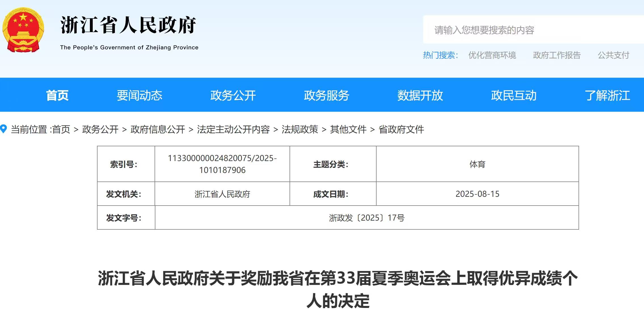Click the location pin icon
644x336 pixels.
tap(3, 129)
